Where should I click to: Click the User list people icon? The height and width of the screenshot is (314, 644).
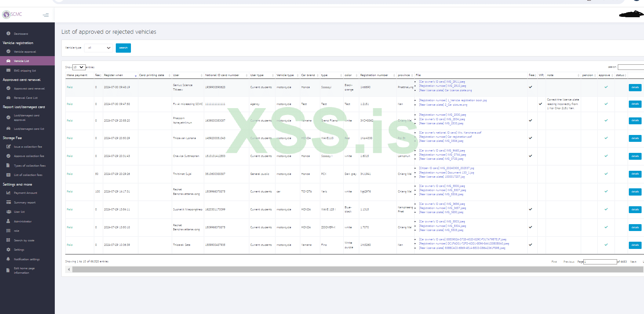point(8,211)
